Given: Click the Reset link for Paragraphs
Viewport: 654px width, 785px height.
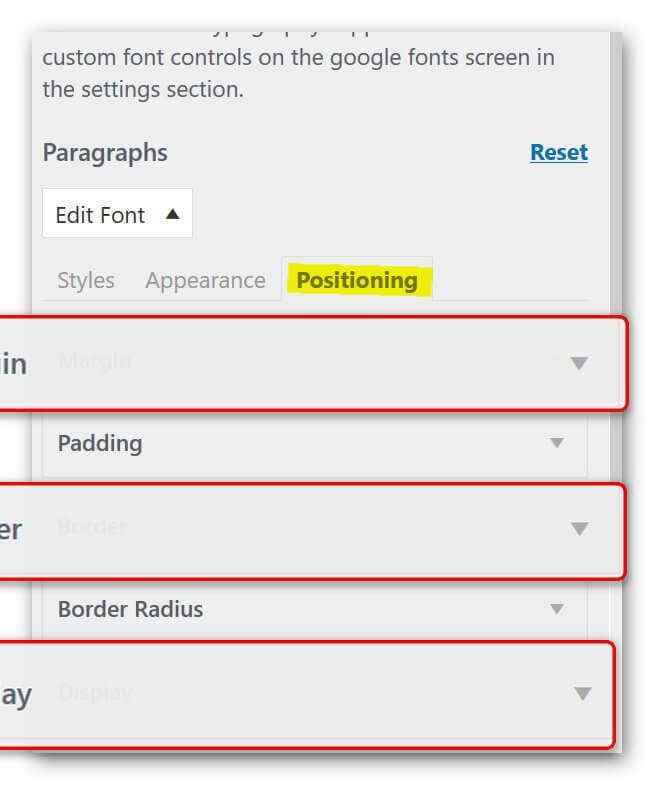Looking at the screenshot, I should pyautogui.click(x=559, y=153).
